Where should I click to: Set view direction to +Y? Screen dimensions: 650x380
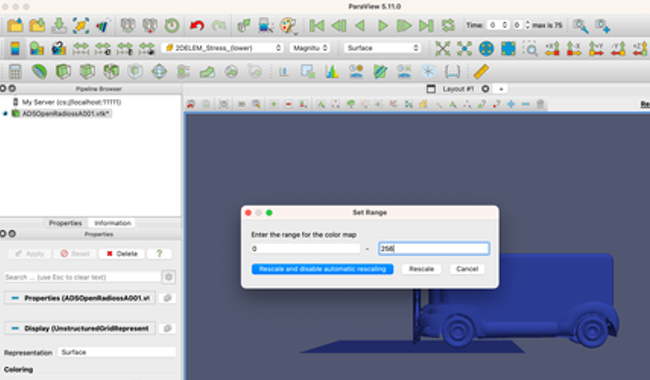(596, 48)
